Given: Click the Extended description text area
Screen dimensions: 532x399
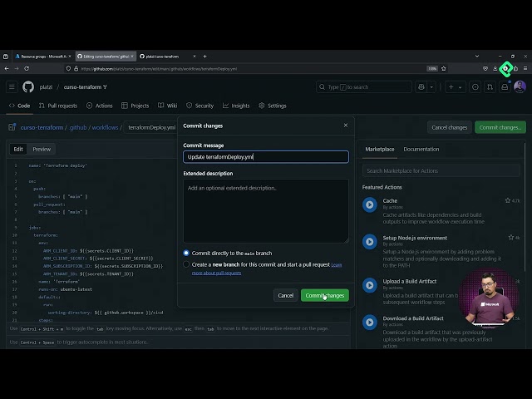Looking at the screenshot, I should tap(266, 210).
